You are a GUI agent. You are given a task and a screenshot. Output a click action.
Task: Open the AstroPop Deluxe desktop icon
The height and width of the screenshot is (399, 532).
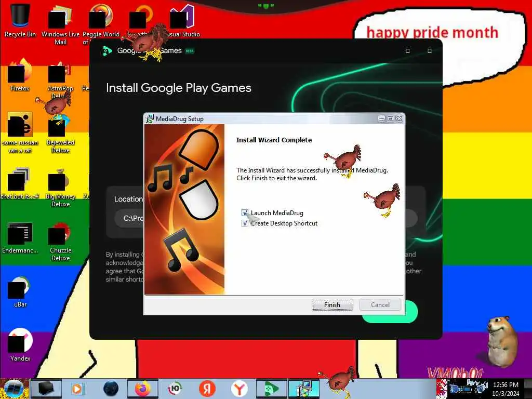click(60, 81)
